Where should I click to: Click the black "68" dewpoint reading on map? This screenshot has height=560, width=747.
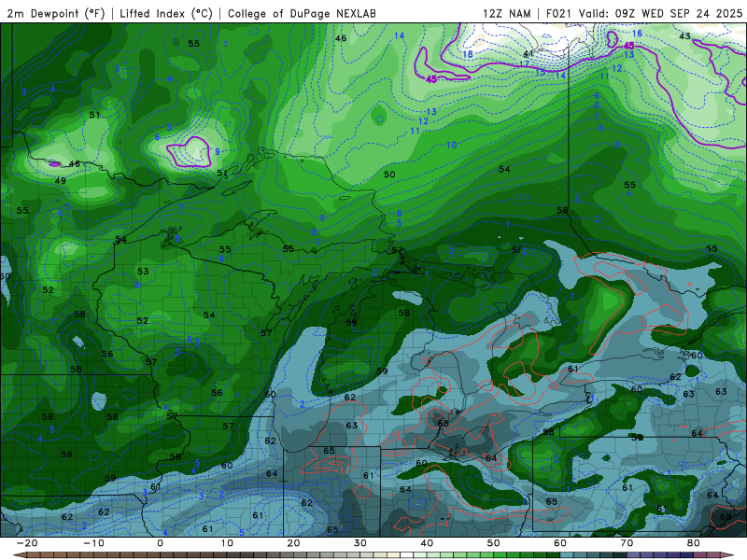(x=726, y=517)
